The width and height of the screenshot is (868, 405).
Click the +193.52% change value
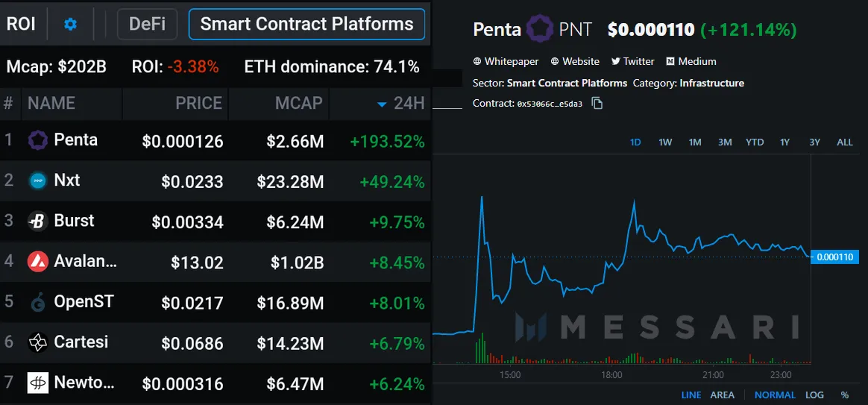388,142
